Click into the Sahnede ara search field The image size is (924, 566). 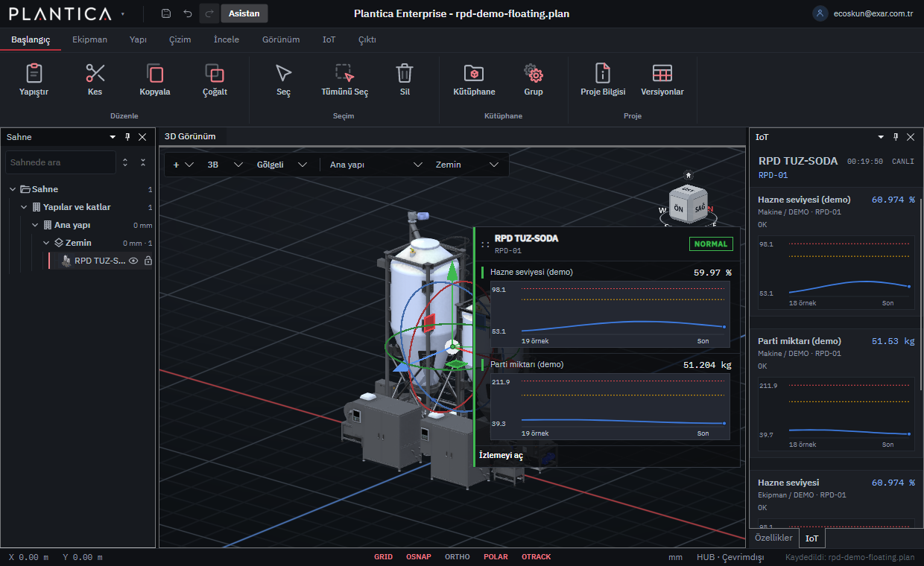coord(60,162)
